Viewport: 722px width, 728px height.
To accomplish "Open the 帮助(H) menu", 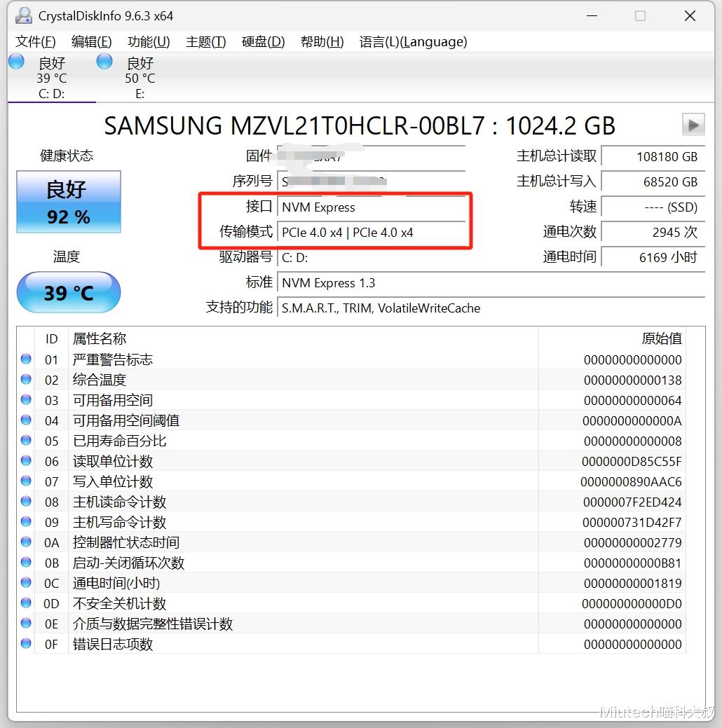I will tap(322, 42).
